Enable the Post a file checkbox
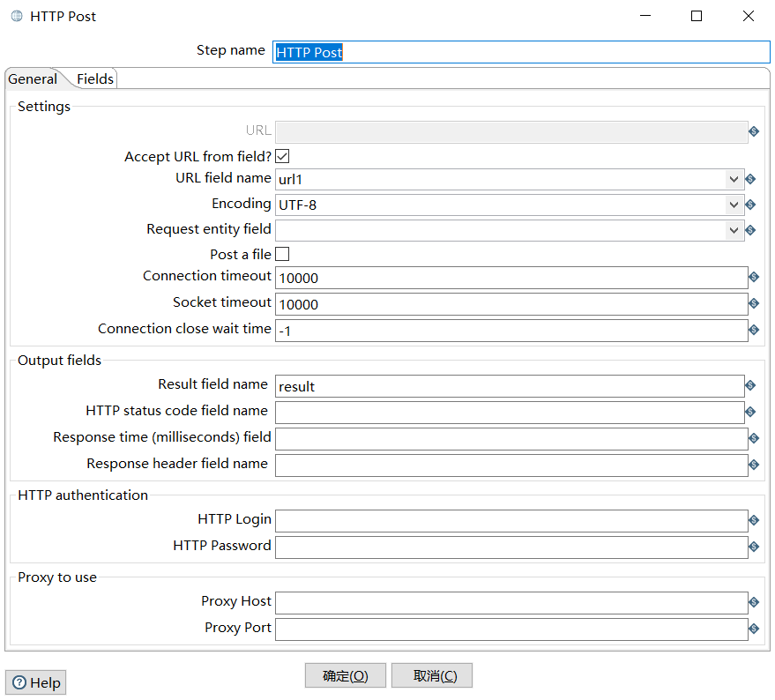Screen dimensions: 775x700 (282, 254)
